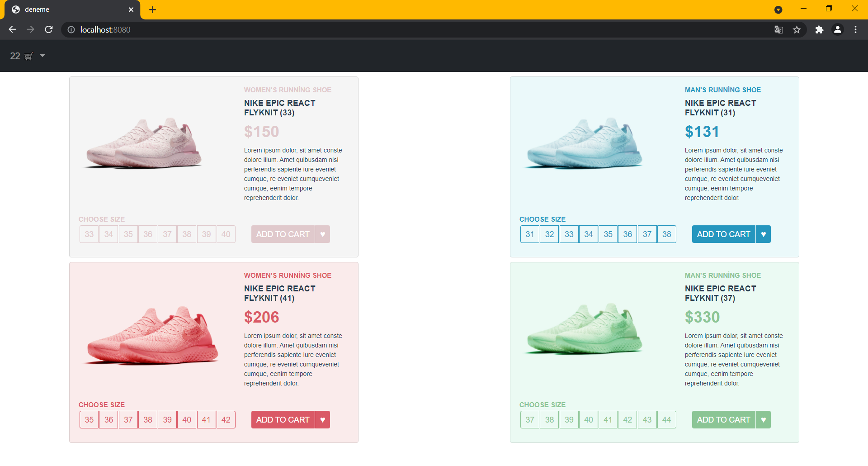Viewport: 868px width, 466px height.
Task: Expand the cart dropdown caret
Action: pyautogui.click(x=42, y=56)
